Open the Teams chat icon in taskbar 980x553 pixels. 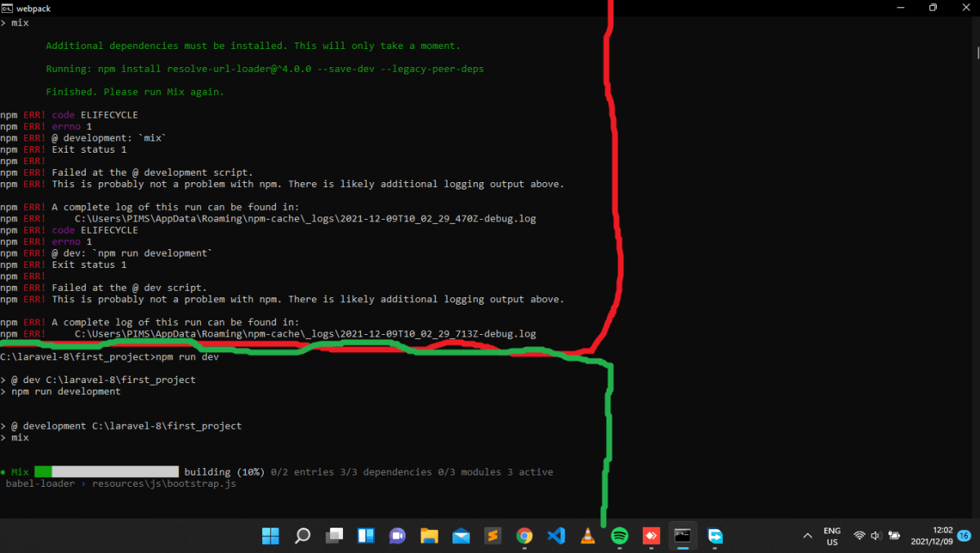(397, 536)
